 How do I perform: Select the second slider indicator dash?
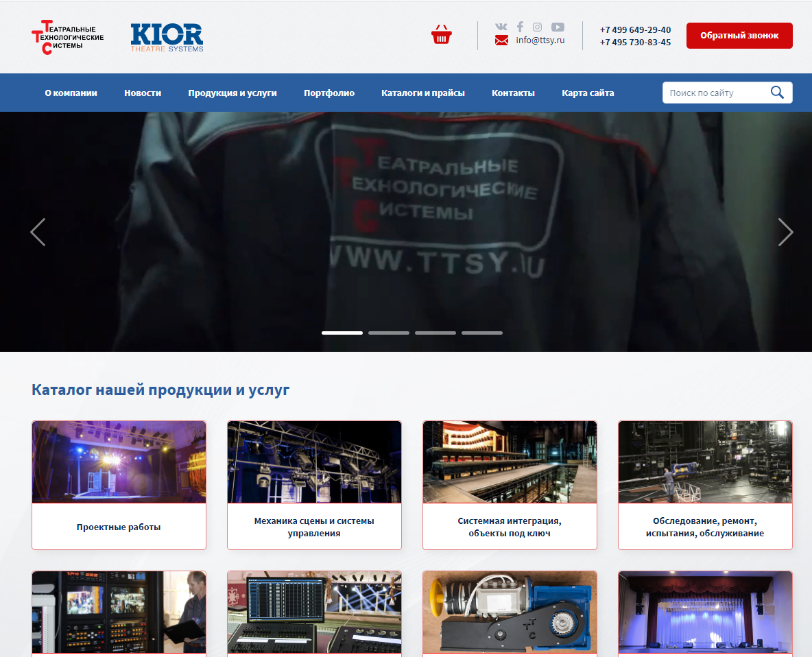pos(389,333)
